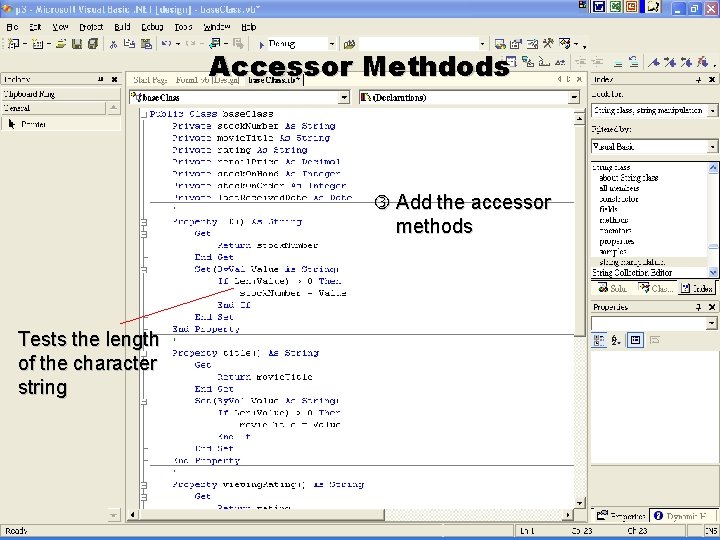Switch to the Class View tab

click(x=656, y=288)
